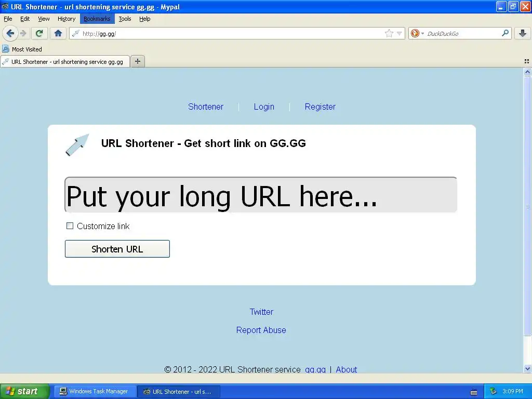Click the network tray icon
This screenshot has height=399, width=532.
[x=493, y=391]
